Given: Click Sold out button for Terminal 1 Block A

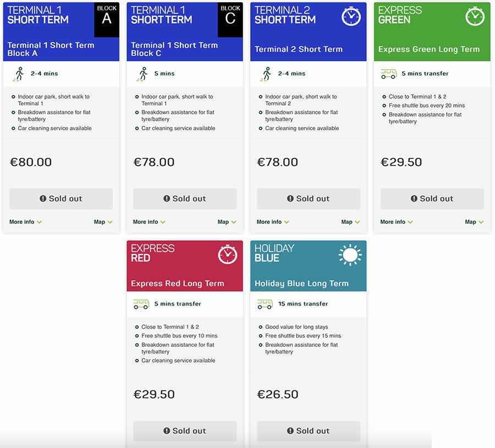Looking at the screenshot, I should (61, 199).
